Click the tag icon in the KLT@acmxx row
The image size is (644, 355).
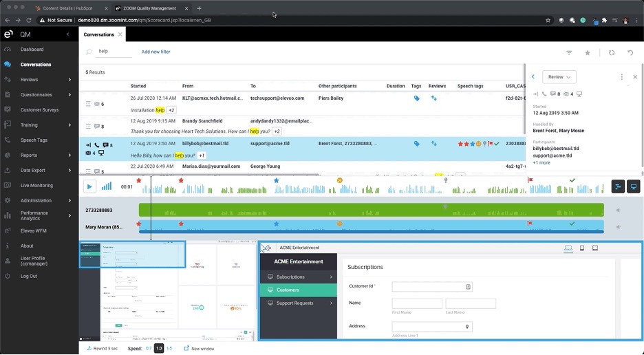point(416,98)
